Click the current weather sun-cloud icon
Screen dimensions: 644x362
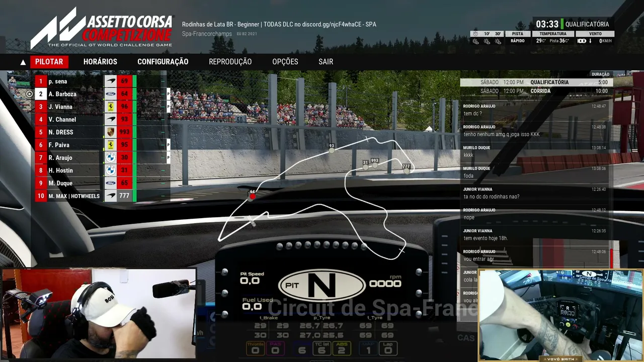475,41
